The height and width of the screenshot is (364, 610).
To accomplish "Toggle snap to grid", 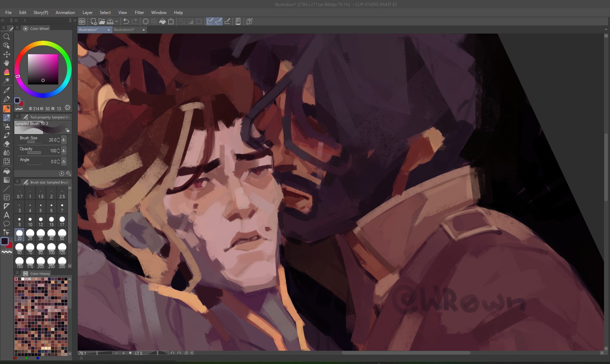I will click(x=227, y=21).
